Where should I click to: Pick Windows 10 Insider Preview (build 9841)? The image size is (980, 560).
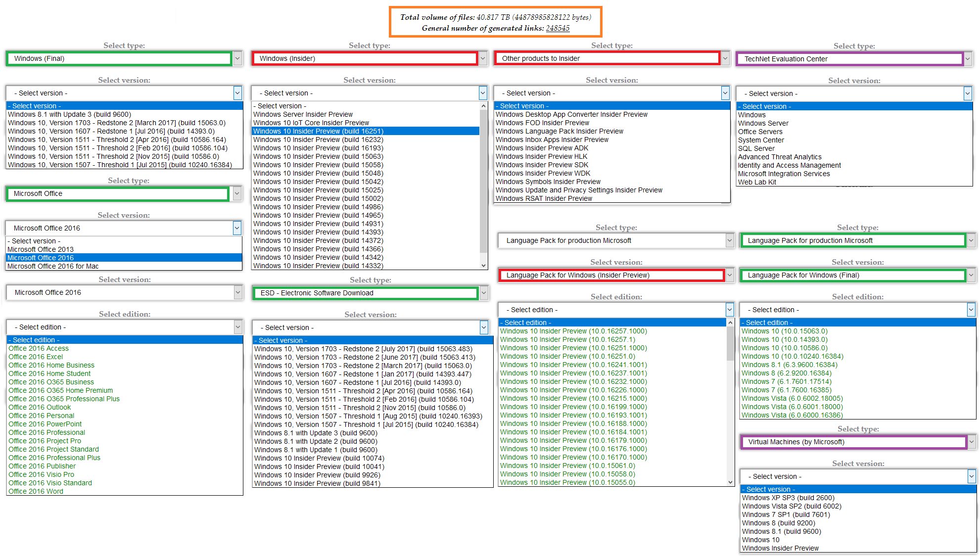373,483
